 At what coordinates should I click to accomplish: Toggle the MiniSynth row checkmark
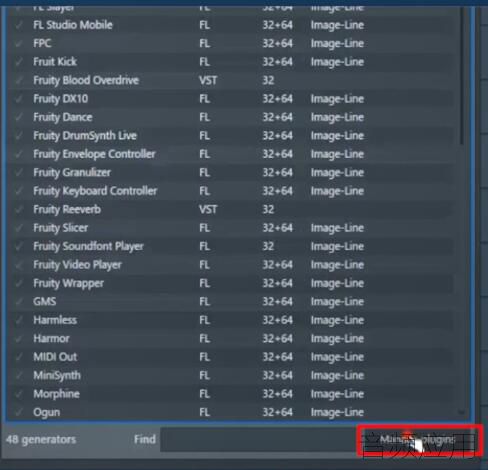pos(19,376)
